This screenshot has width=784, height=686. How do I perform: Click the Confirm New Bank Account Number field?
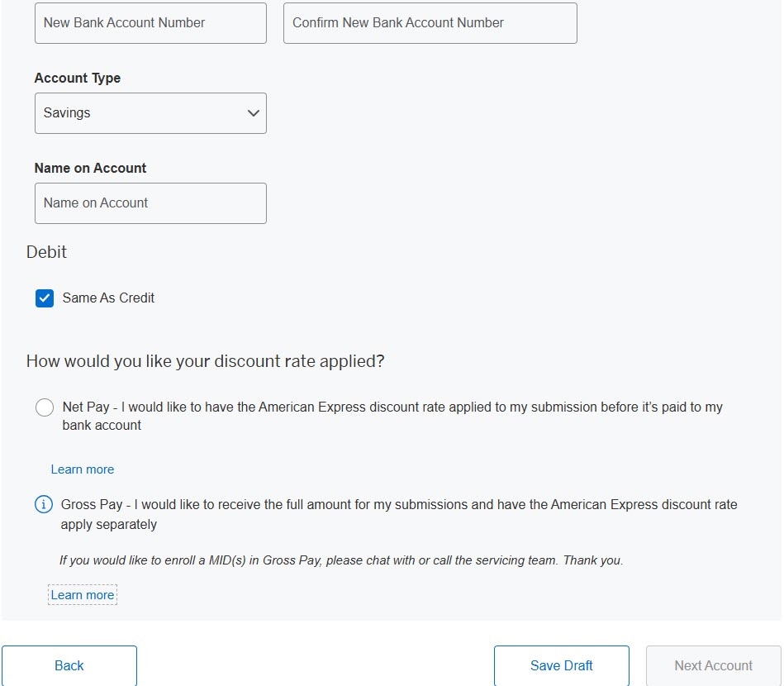430,22
